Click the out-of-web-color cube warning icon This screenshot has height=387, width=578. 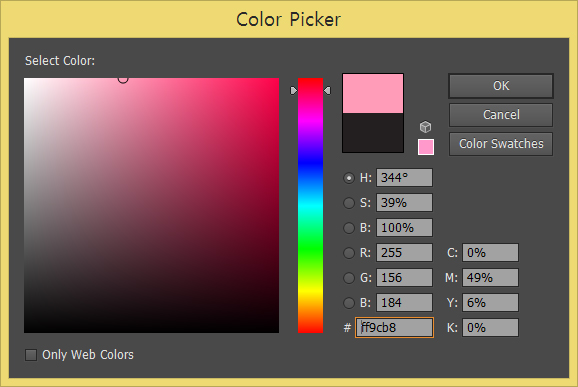[x=425, y=127]
